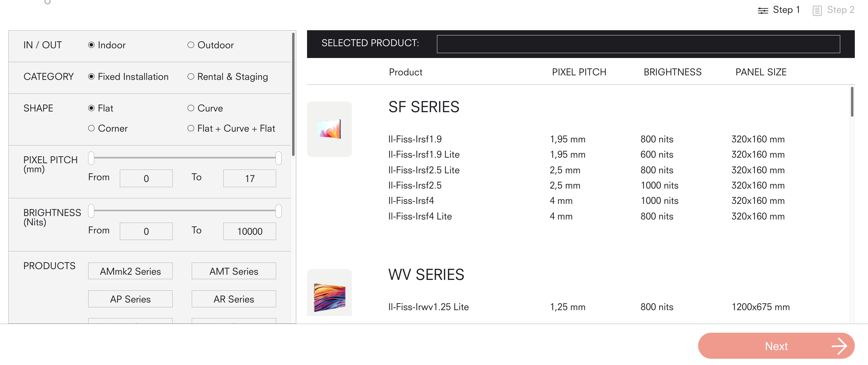Click the arrow icon on Next button
The width and height of the screenshot is (868, 365).
pos(839,346)
